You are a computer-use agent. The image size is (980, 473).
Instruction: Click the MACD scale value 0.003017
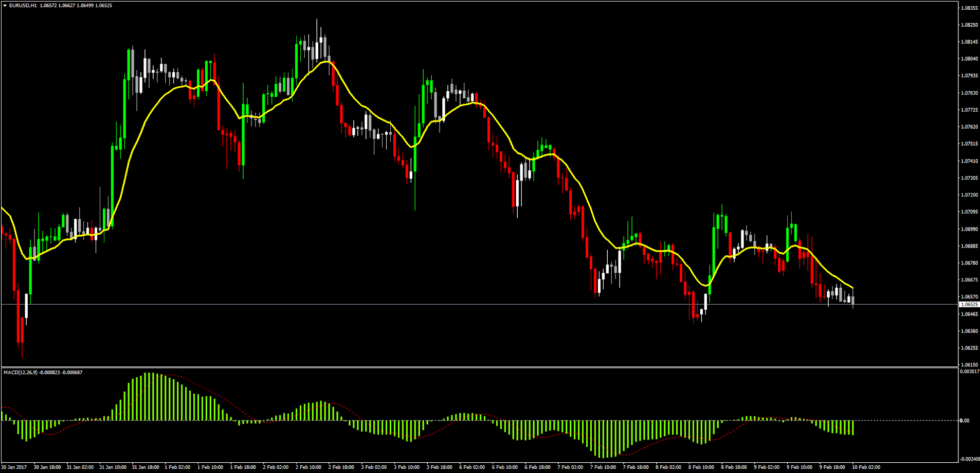970,372
